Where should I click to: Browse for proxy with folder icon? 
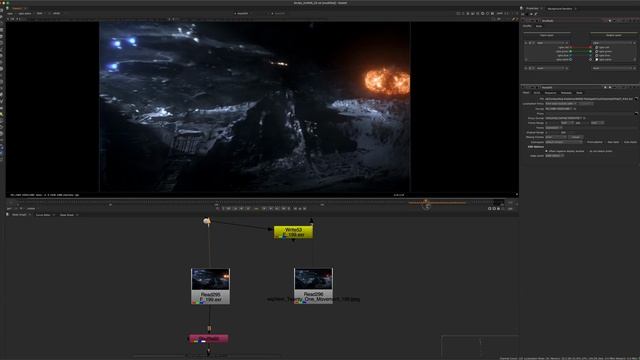pos(636,113)
